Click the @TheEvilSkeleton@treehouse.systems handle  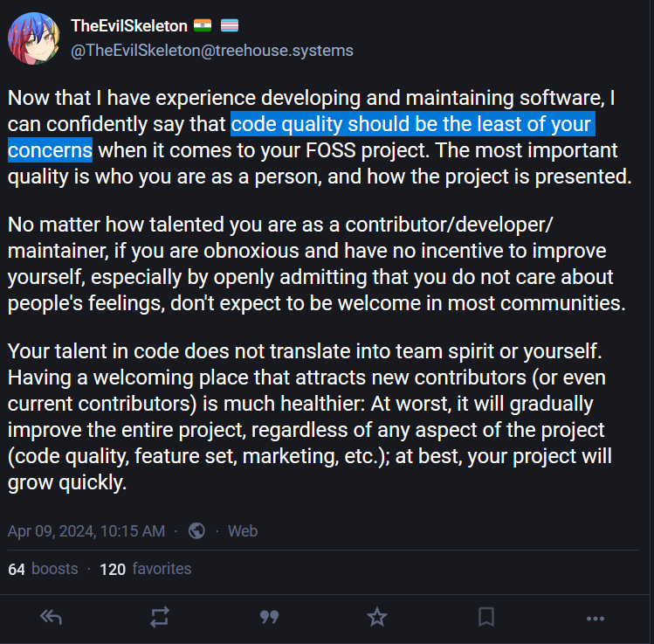pos(211,51)
